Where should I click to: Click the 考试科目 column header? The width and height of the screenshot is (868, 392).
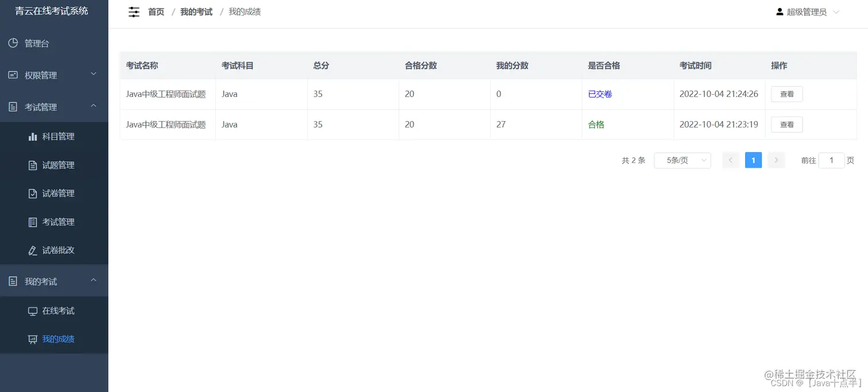click(x=237, y=65)
